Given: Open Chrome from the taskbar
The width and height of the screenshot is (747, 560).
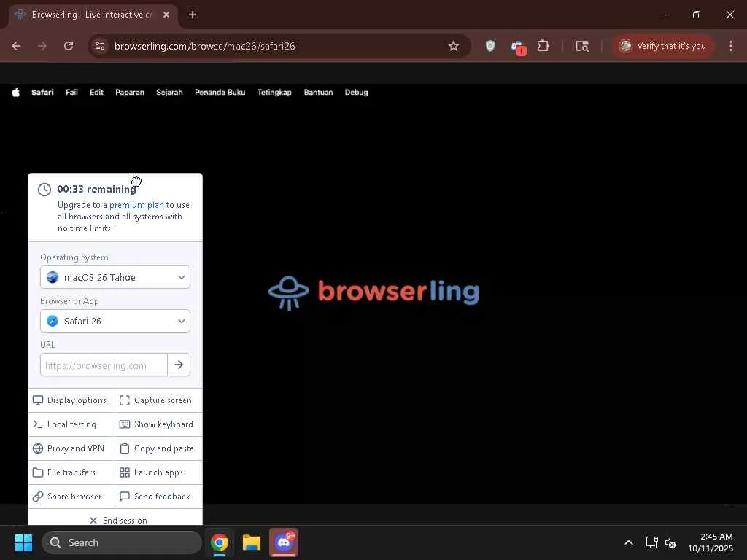Looking at the screenshot, I should click(x=220, y=542).
